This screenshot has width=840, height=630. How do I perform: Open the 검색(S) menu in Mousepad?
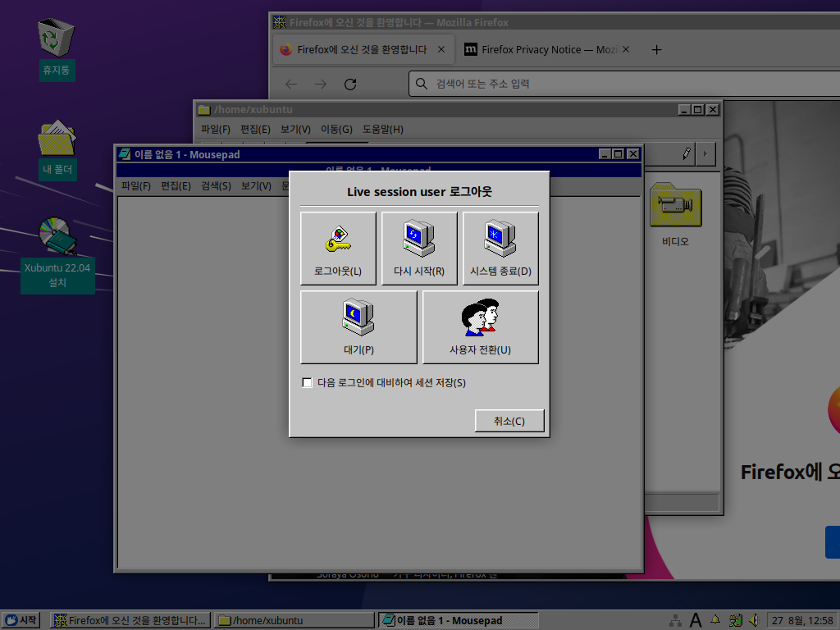pos(216,186)
